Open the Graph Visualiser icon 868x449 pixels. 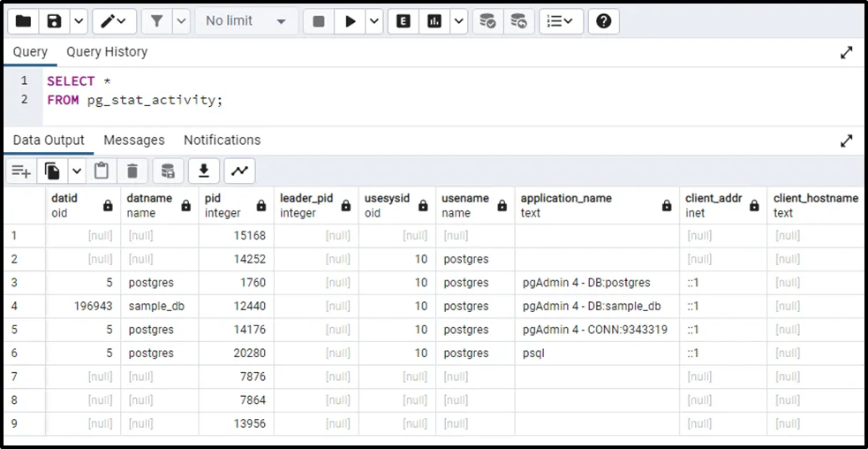239,171
